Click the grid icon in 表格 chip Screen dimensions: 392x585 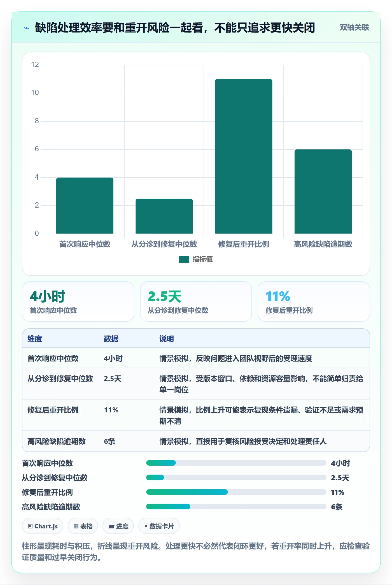76,526
